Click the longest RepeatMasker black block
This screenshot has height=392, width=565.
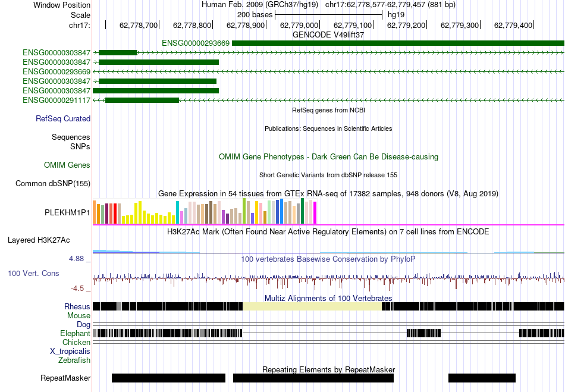313,378
